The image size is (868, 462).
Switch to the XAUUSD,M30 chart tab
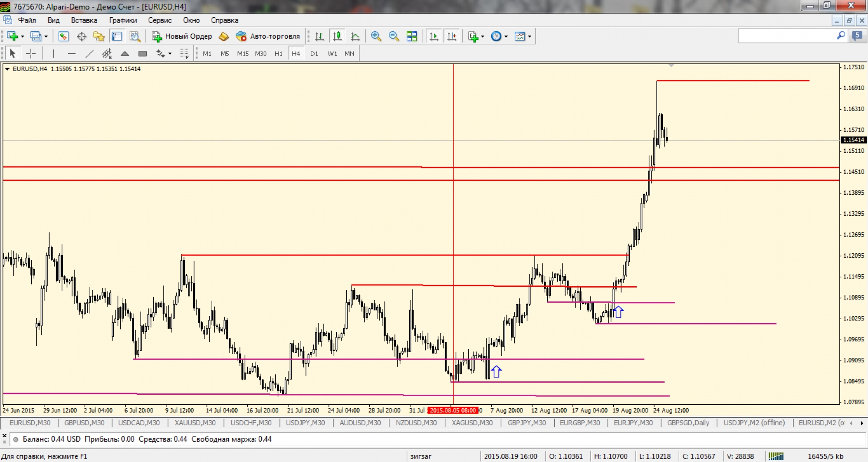[195, 423]
